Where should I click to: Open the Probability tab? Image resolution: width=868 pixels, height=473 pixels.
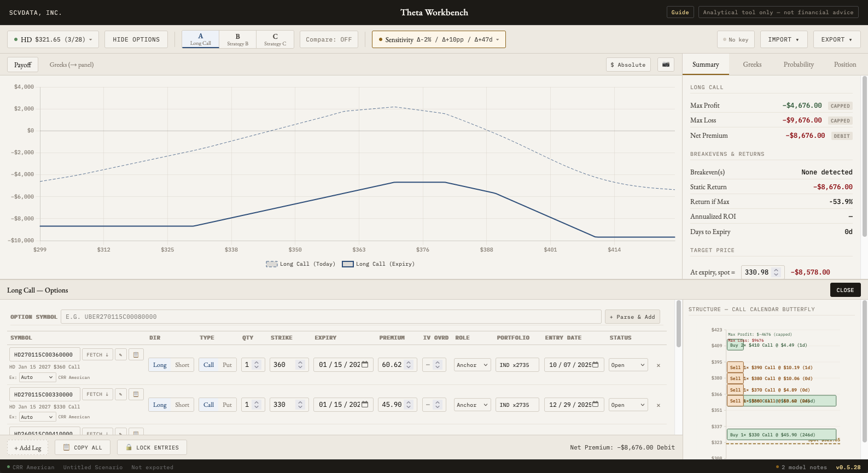point(799,65)
